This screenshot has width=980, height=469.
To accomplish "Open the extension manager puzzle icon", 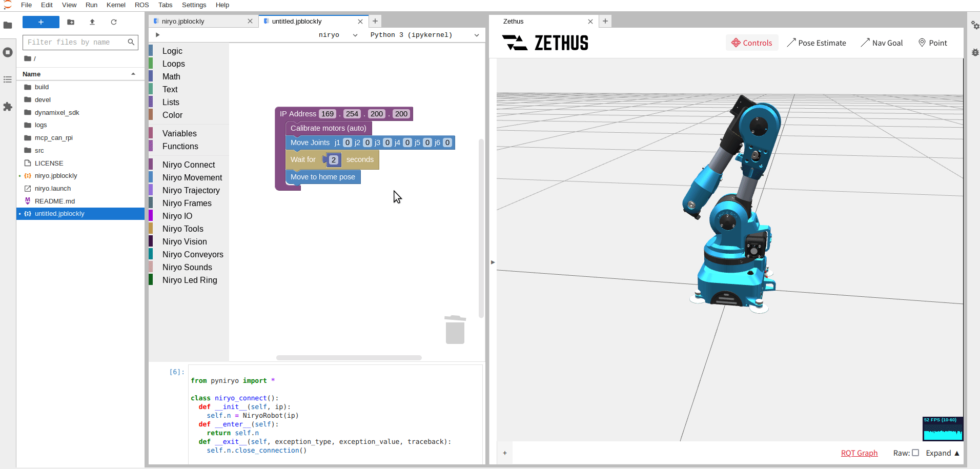I will pos(8,107).
